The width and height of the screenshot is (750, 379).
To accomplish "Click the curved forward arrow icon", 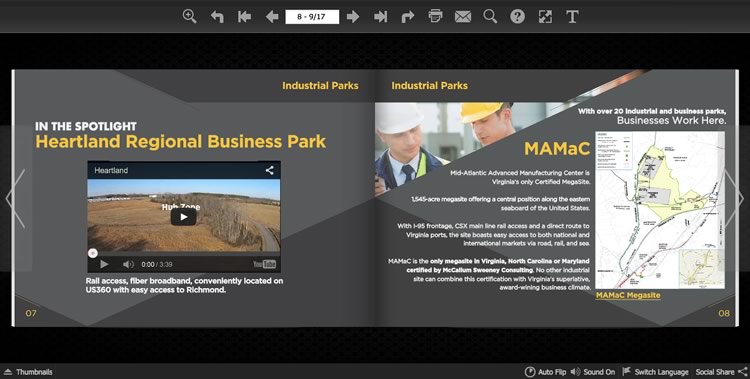I will [408, 17].
